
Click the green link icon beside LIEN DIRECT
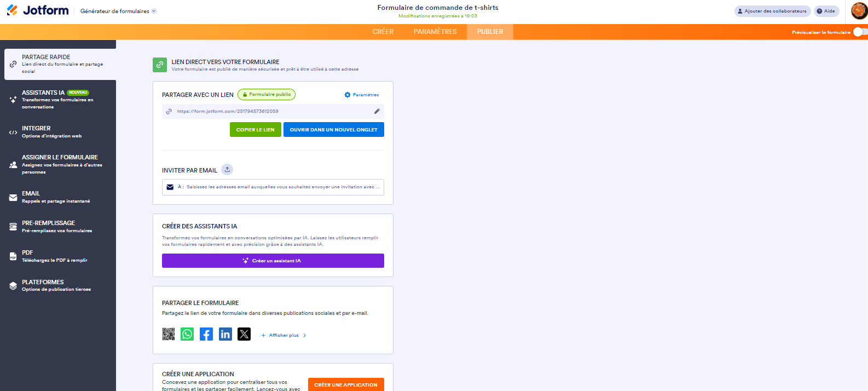160,65
